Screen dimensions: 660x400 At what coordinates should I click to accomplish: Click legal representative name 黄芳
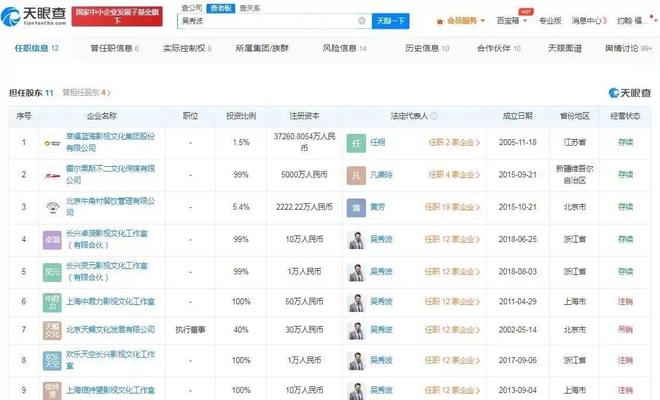(378, 207)
